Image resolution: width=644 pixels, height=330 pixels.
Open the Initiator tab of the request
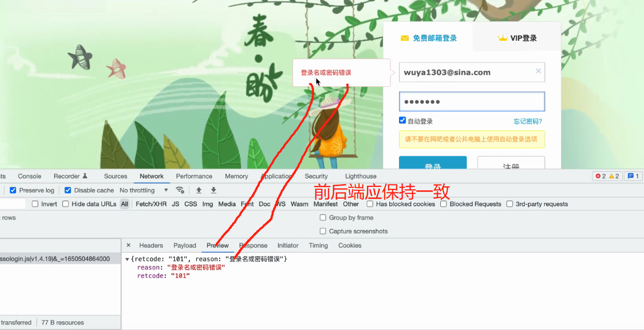pyautogui.click(x=288, y=245)
